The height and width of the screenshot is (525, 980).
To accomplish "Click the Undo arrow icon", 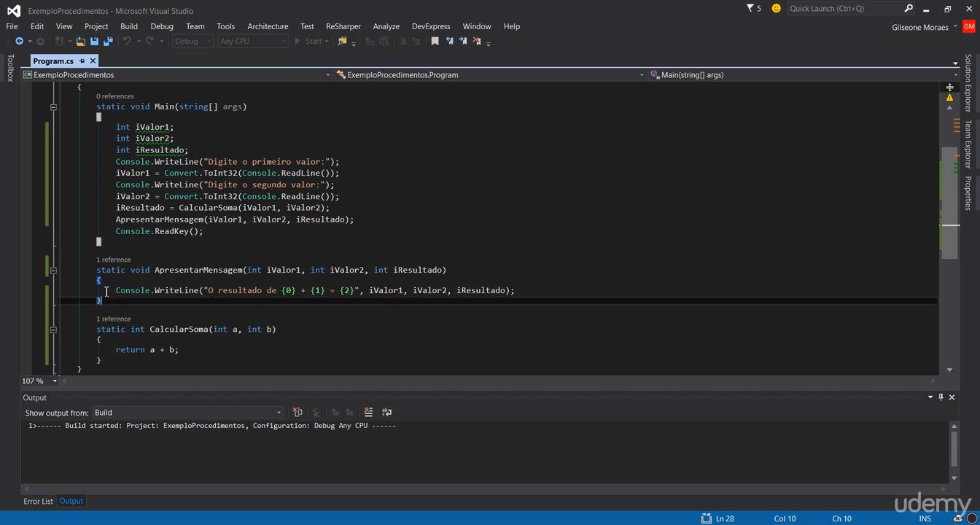I will (x=127, y=42).
